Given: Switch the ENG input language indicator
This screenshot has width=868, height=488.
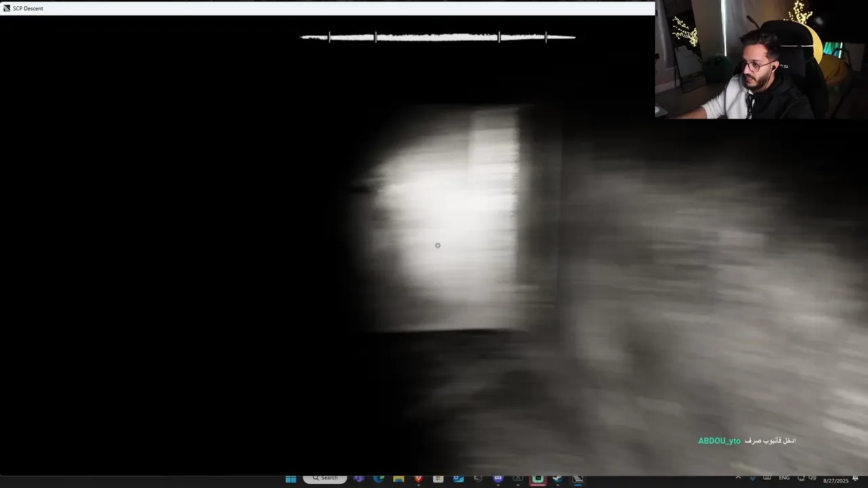Looking at the screenshot, I should click(x=784, y=478).
